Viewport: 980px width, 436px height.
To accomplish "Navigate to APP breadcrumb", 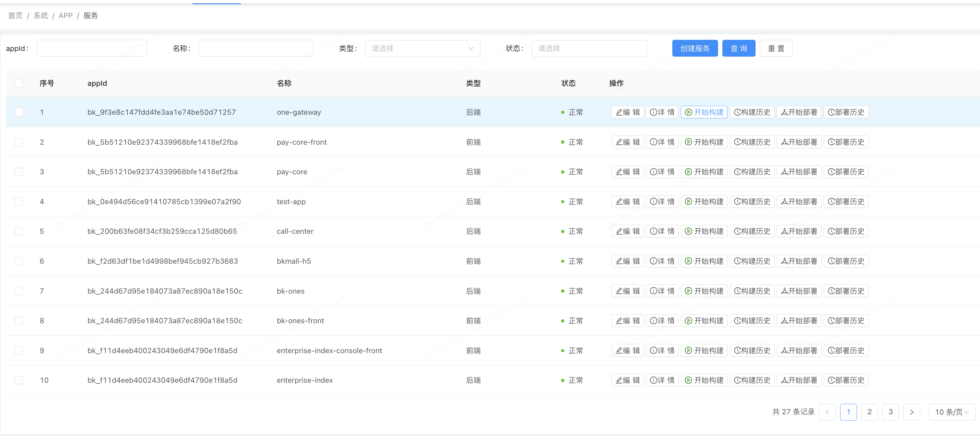I will click(65, 15).
